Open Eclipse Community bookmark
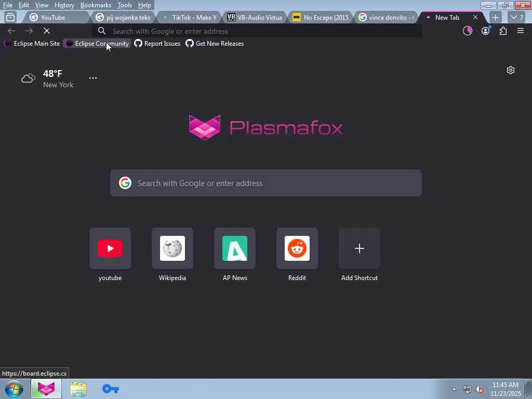532x399 pixels. click(x=97, y=44)
